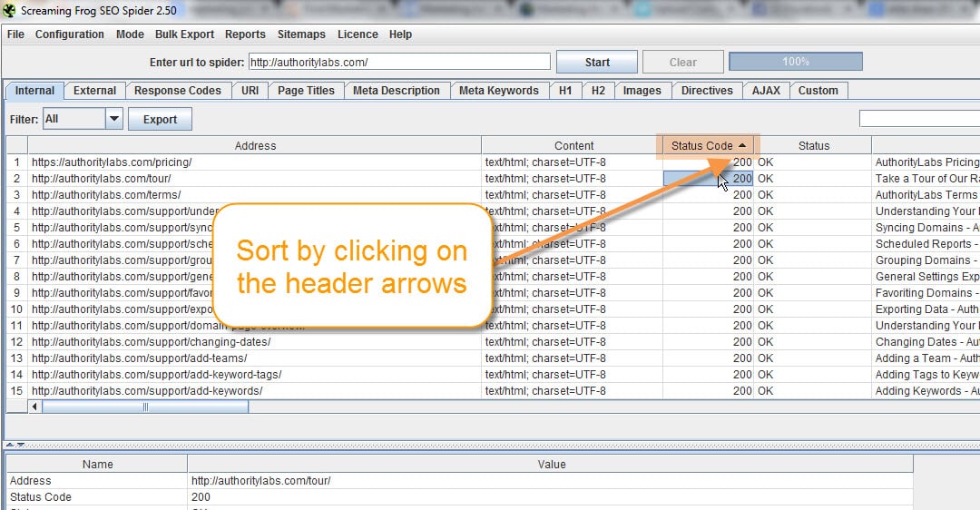Click the Status Code row in details pane
Viewport: 980px width, 510px height.
pos(460,497)
